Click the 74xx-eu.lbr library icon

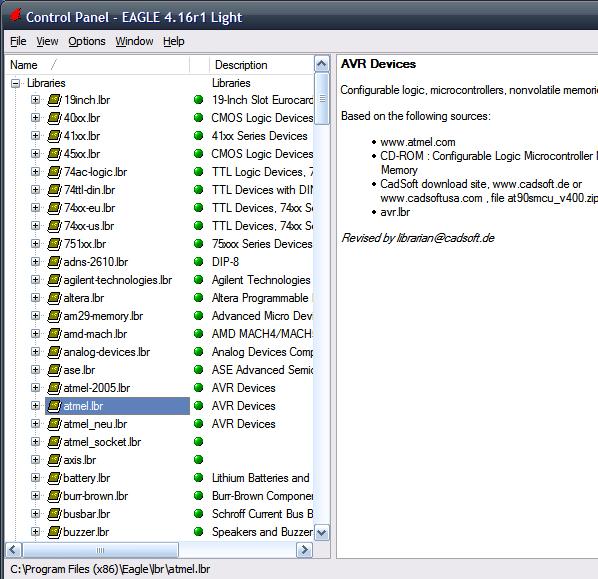54,208
